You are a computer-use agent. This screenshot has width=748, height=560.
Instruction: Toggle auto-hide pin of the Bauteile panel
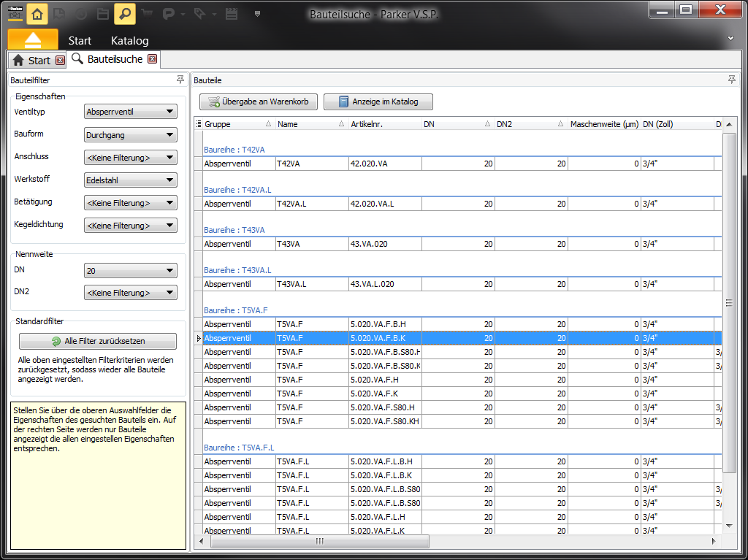click(731, 80)
